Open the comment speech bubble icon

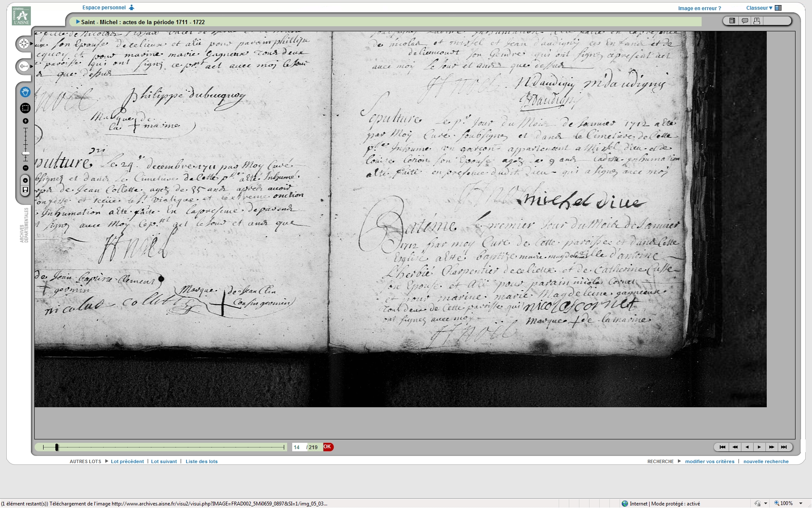[x=745, y=21]
